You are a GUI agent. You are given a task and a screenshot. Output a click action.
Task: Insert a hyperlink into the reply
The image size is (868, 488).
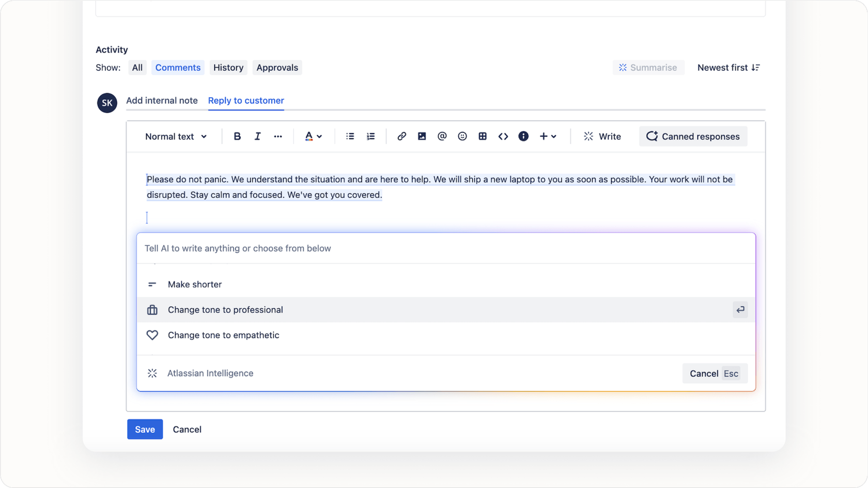(x=401, y=136)
